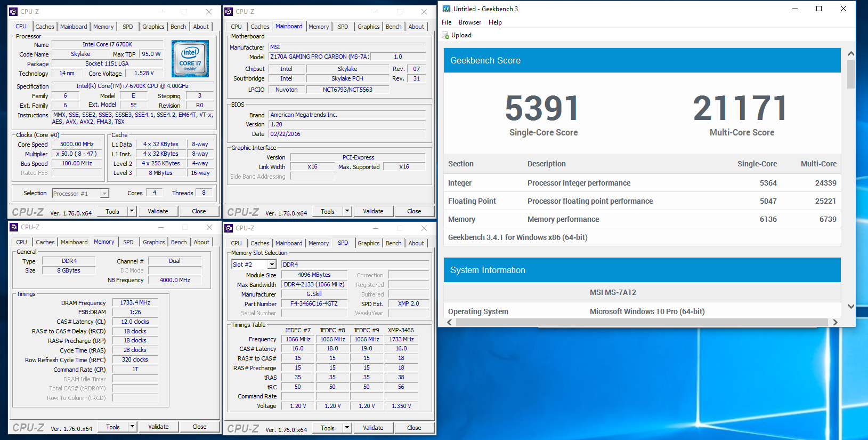Click the Geekbench 3 title bar app icon
This screenshot has height=440, width=868.
tap(447, 9)
